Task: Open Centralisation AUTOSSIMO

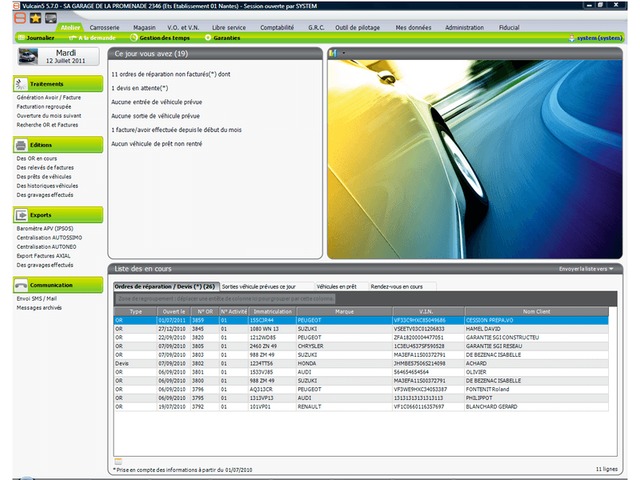Action: point(49,238)
